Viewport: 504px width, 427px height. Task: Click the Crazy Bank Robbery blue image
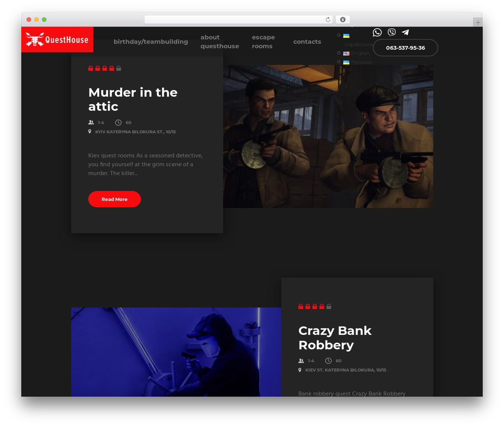point(176,352)
